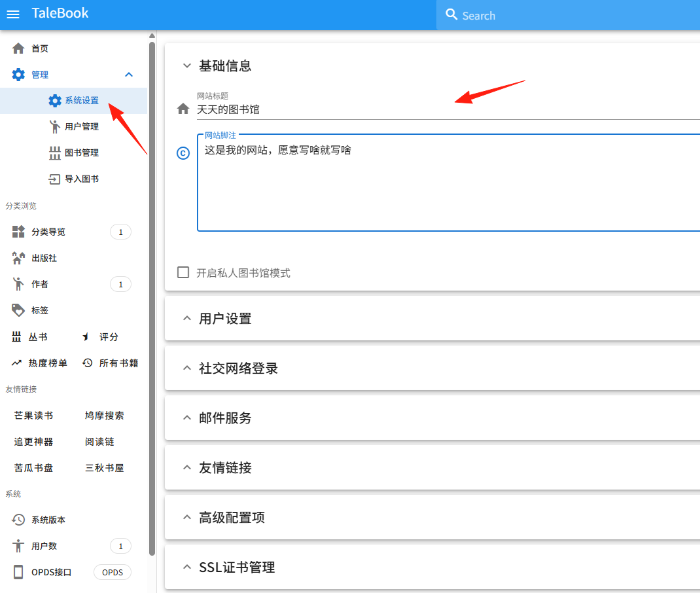
Task: Click the device icon beside OPDS接口
Action: coord(18,572)
